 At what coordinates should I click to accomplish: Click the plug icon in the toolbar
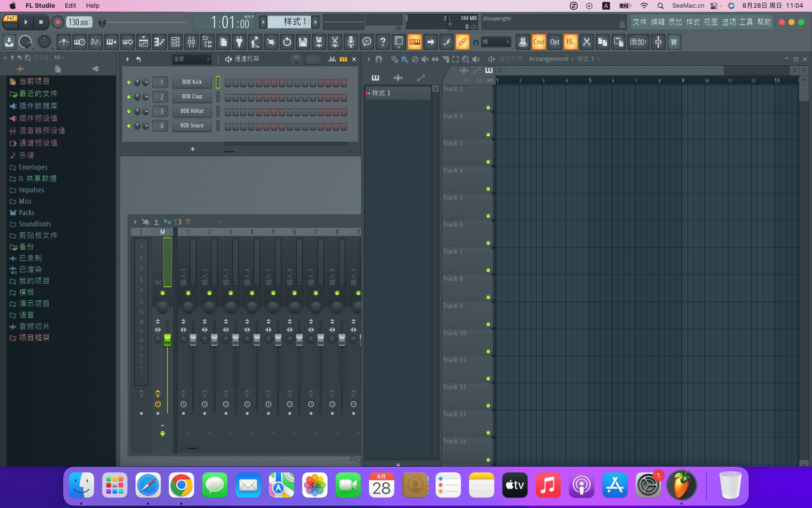click(x=239, y=42)
